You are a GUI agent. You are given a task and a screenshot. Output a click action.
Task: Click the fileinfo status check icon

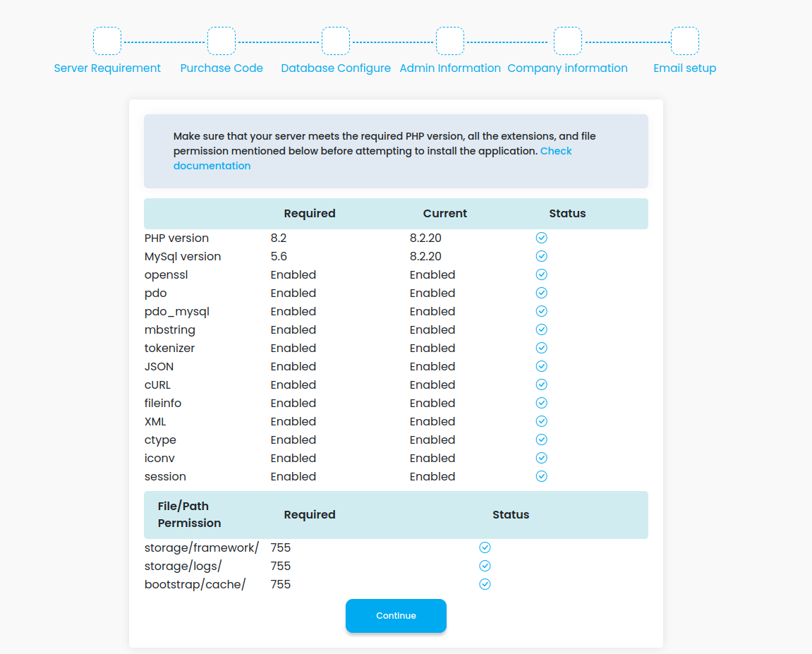(541, 403)
